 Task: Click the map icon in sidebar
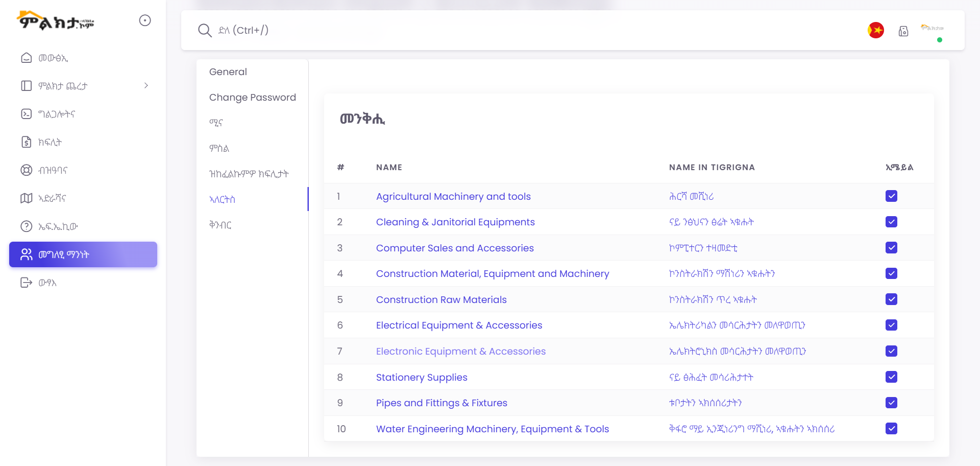(x=27, y=198)
